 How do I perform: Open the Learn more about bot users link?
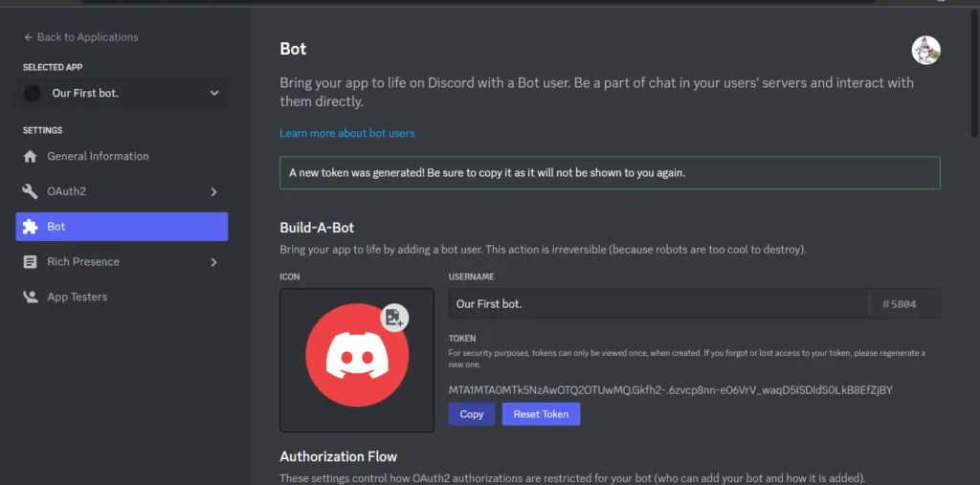pos(346,133)
